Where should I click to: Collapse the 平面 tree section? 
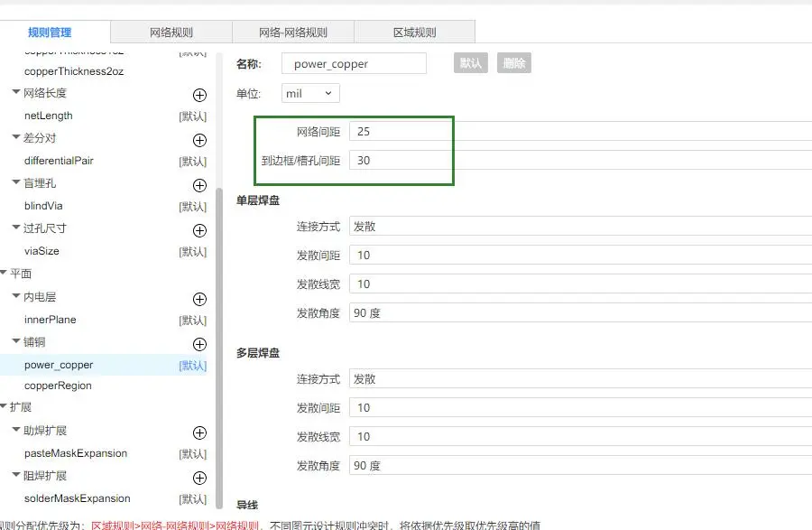point(5,274)
